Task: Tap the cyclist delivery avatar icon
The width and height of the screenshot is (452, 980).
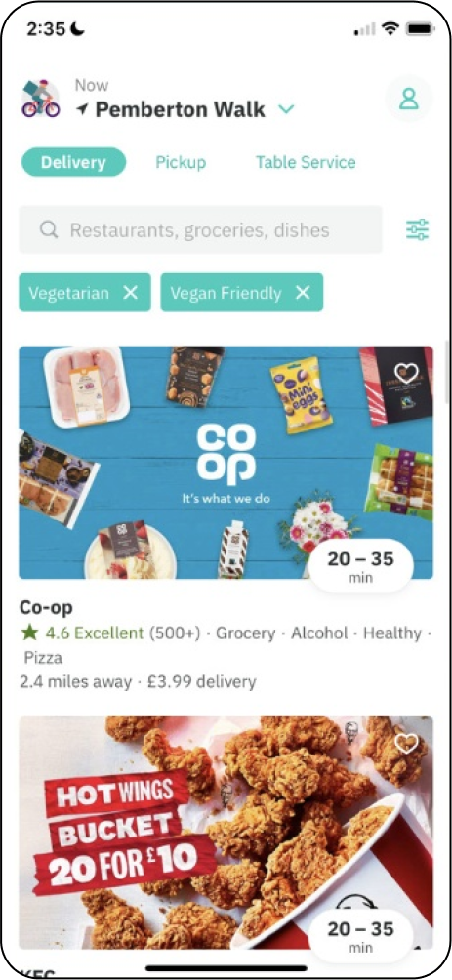Action: pyautogui.click(x=41, y=99)
